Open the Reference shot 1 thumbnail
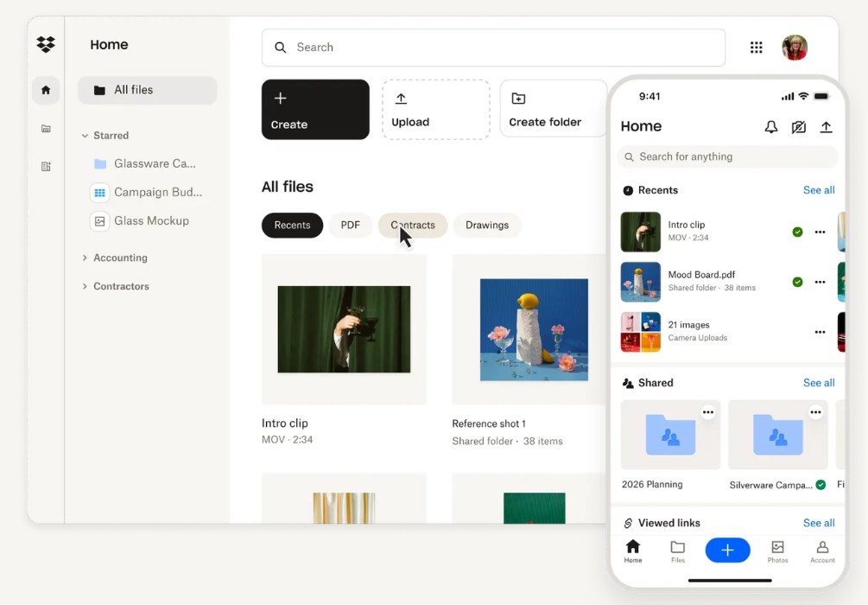This screenshot has height=605, width=868. click(534, 329)
